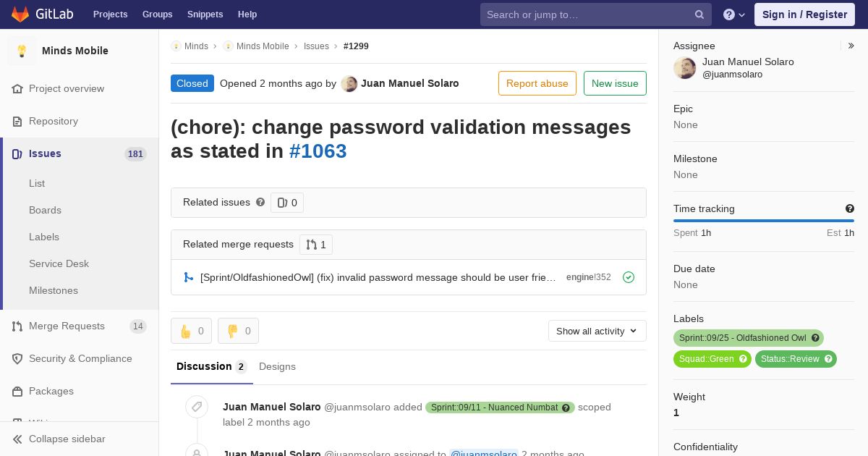Viewport: 868px width, 456px height.
Task: Click the help icon on the Status::Review label
Action: point(829,359)
